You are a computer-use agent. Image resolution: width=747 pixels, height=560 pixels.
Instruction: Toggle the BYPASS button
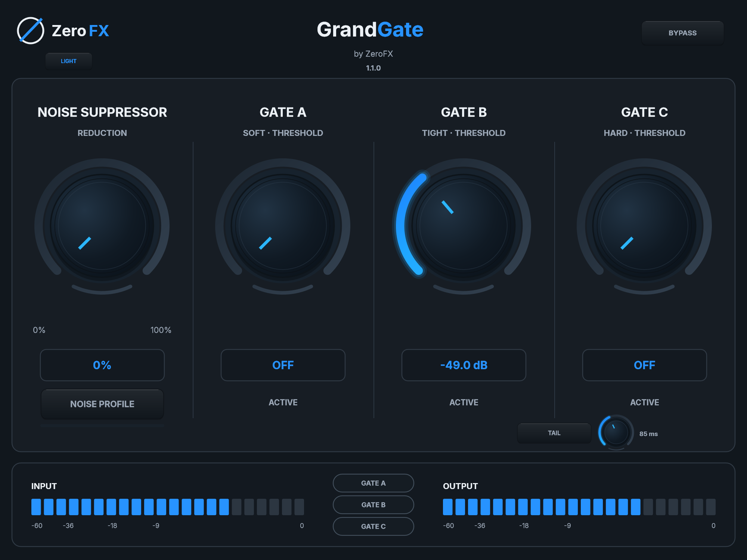click(682, 33)
